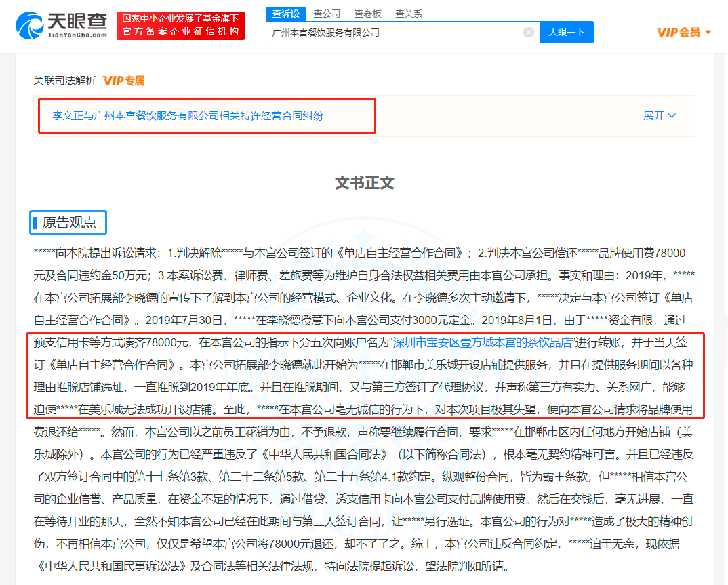Switch to the 查公司 tab
Viewport: 728px width, 585px height.
pyautogui.click(x=327, y=14)
